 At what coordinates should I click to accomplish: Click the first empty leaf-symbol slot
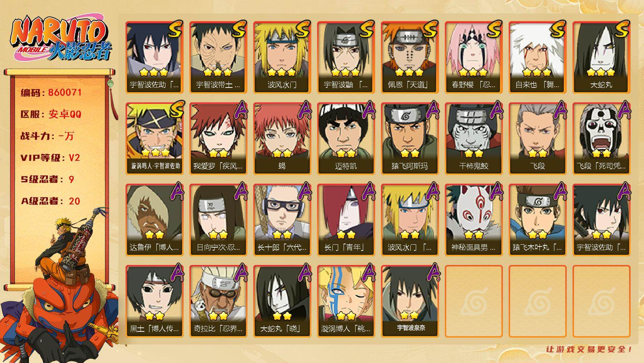coord(473,301)
